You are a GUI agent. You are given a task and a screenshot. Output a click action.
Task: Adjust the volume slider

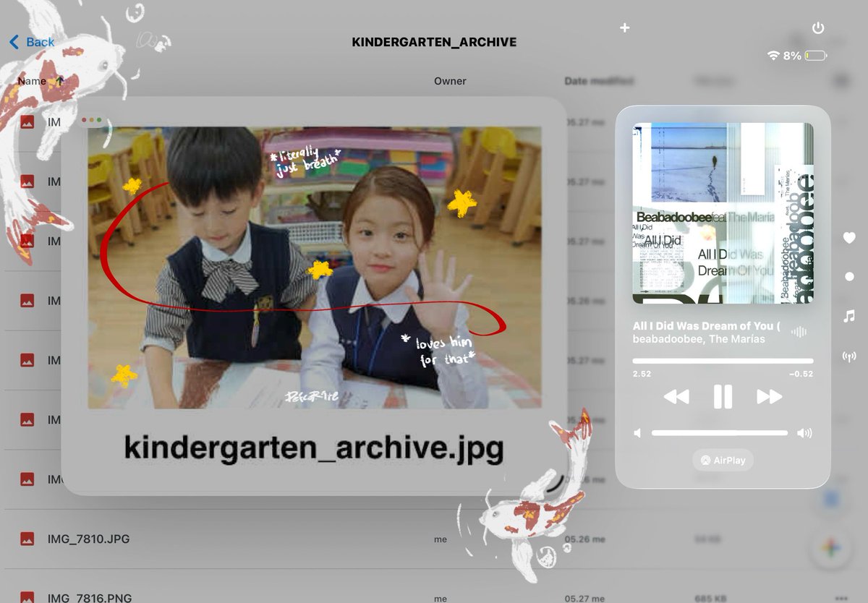[720, 433]
